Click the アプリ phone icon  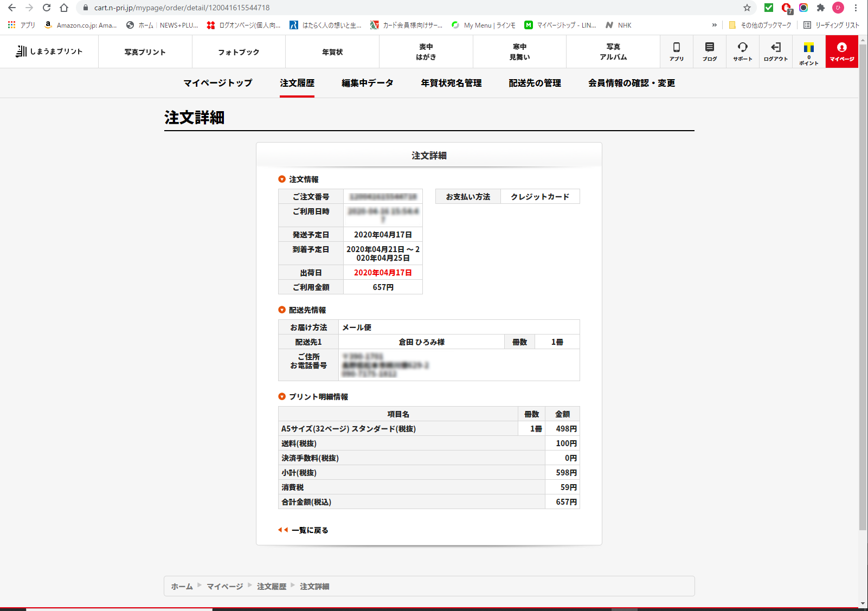coord(677,52)
